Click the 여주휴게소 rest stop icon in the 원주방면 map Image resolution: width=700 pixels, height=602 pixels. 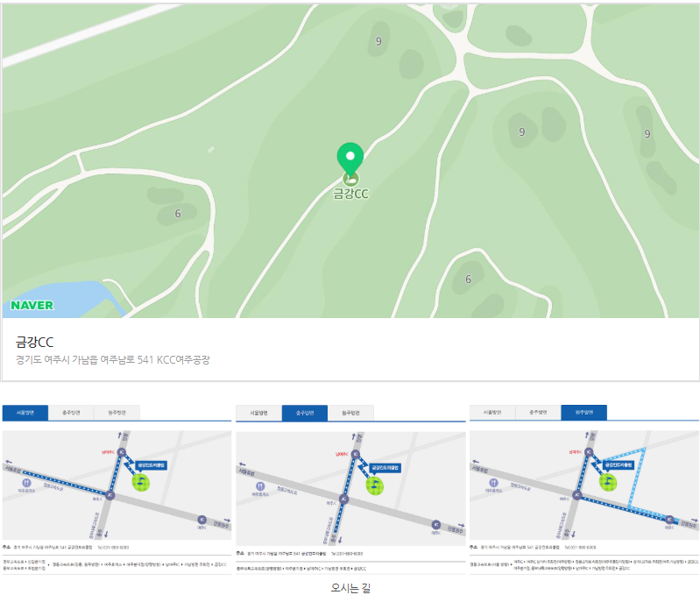[493, 482]
